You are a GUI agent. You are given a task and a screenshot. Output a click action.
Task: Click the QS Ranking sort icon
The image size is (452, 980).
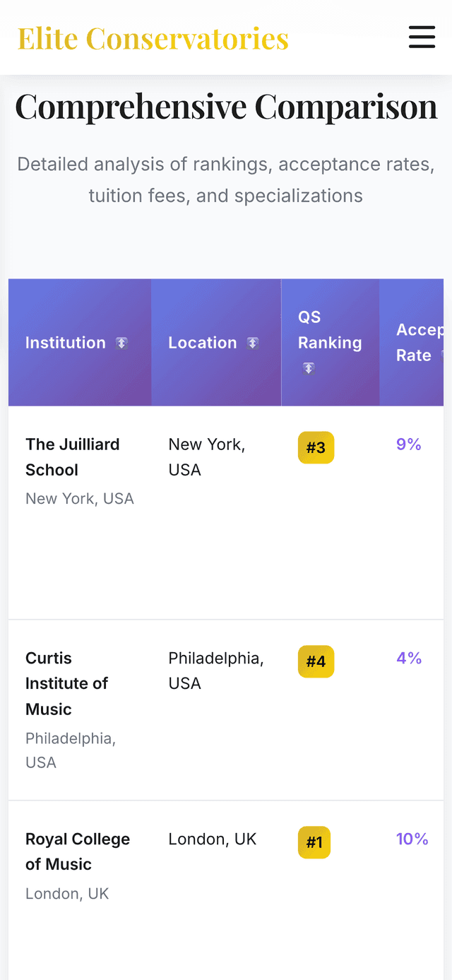click(x=309, y=368)
